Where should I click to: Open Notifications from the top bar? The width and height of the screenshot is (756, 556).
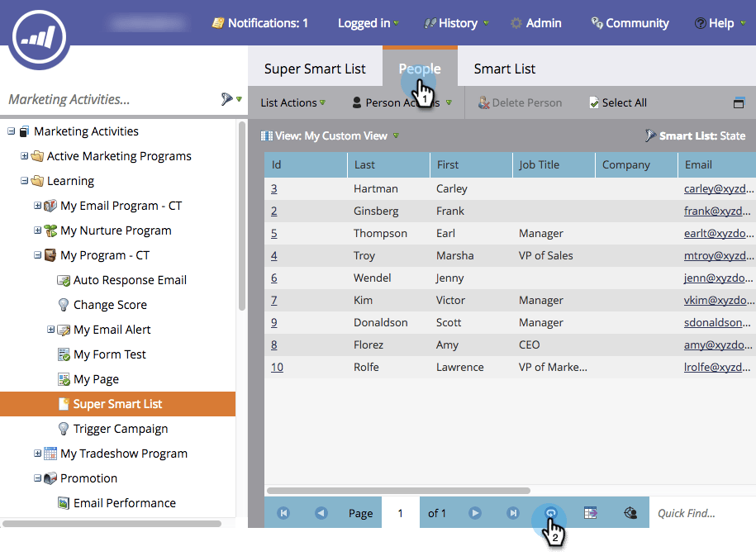[259, 23]
